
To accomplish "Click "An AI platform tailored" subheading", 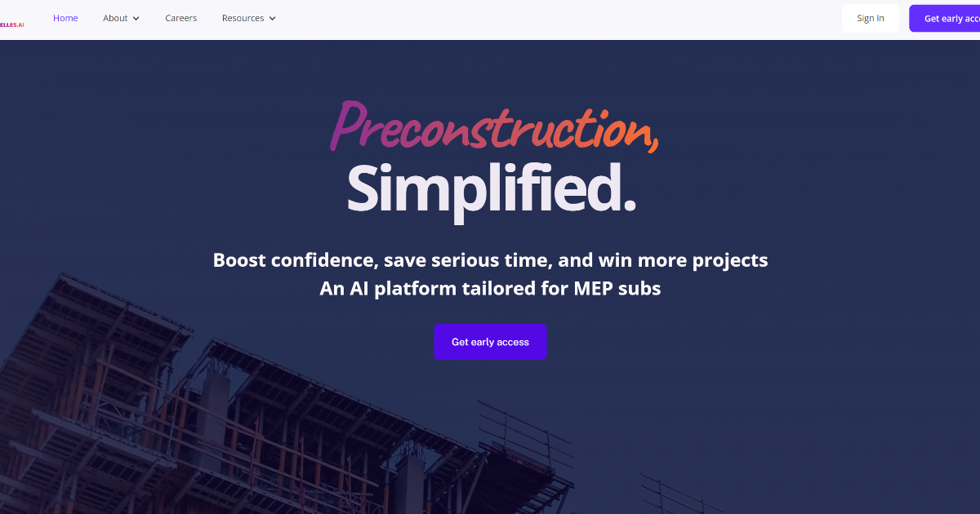I will [430, 288].
